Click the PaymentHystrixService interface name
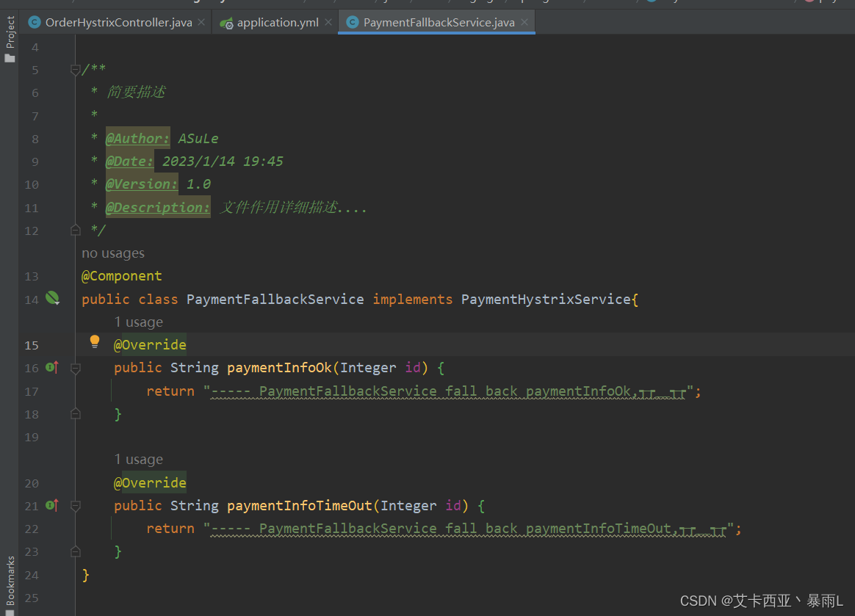Screen dimensions: 855x616 (546, 300)
